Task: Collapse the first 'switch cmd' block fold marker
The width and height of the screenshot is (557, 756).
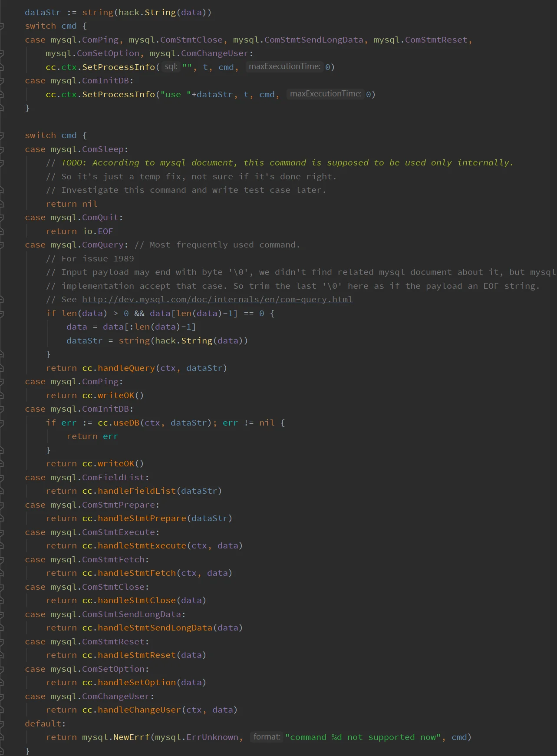Action: pyautogui.click(x=2, y=26)
